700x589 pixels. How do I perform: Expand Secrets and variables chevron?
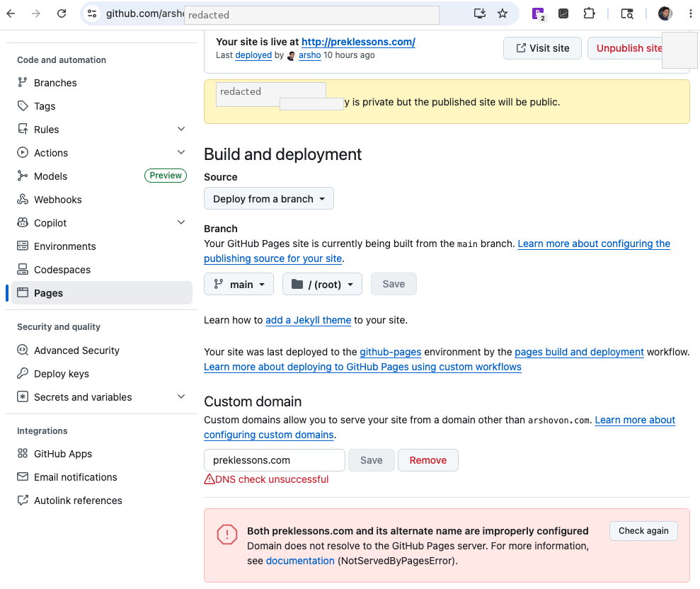click(181, 396)
